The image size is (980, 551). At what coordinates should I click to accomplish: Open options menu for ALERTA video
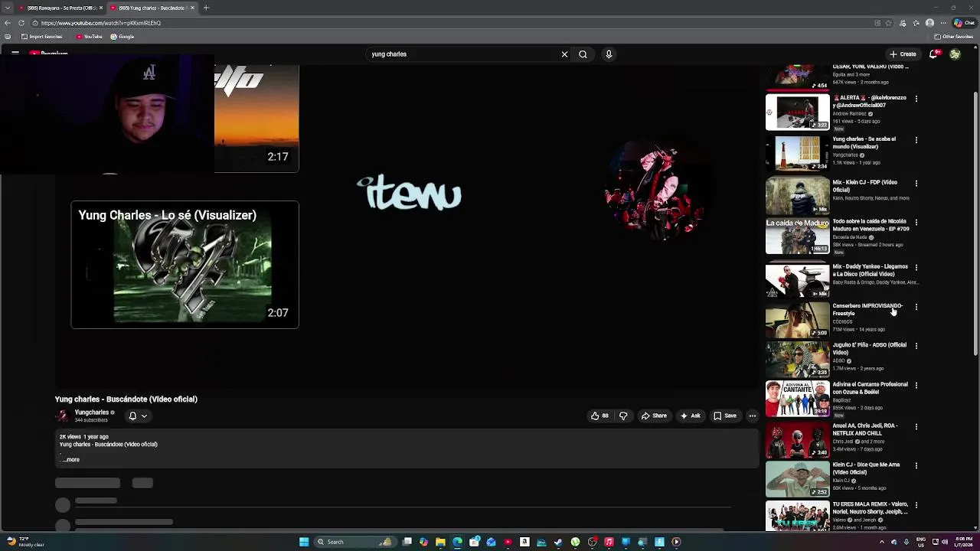916,99
